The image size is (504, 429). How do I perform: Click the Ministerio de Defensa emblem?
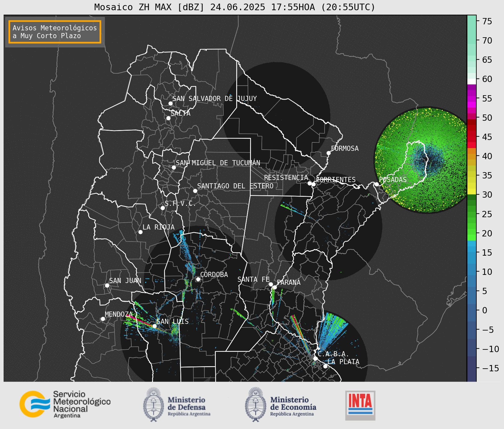(x=154, y=404)
